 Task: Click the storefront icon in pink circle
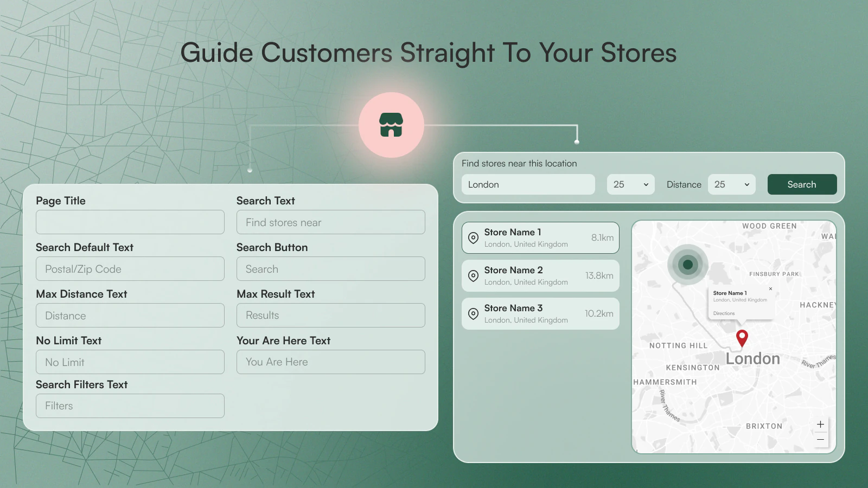point(391,125)
